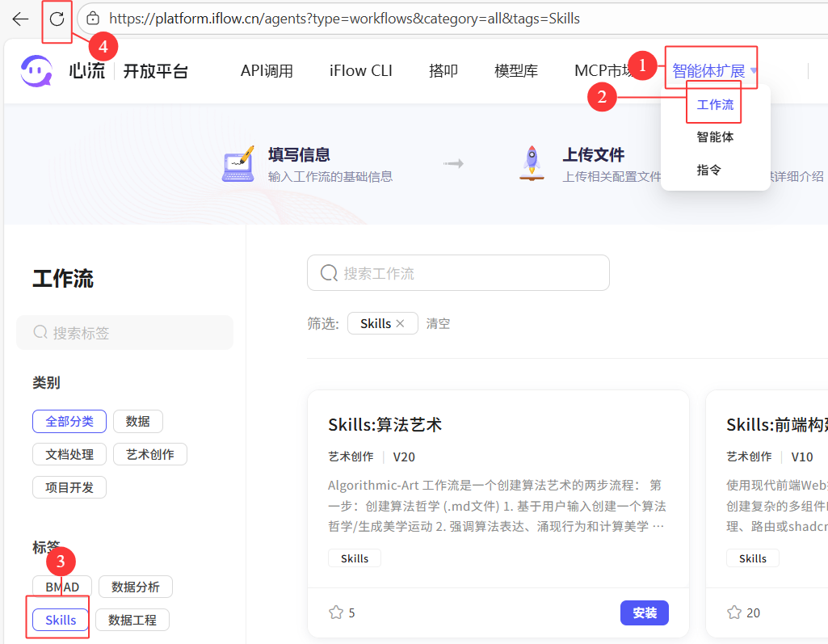
Task: Remove the Skills filter chip via X
Action: point(400,323)
